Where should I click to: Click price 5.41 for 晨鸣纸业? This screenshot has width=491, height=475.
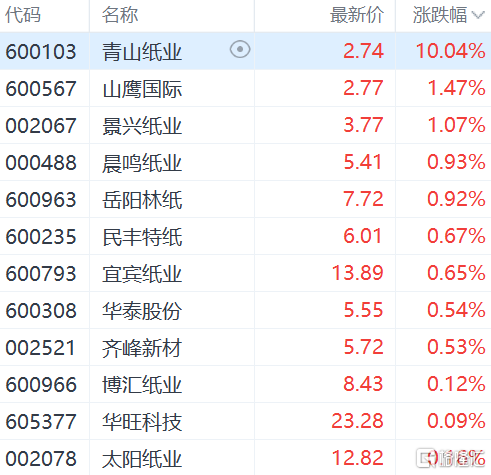(364, 162)
